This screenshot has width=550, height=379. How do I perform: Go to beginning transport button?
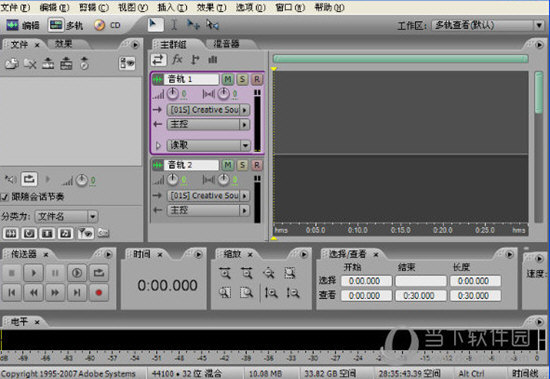pos(12,292)
